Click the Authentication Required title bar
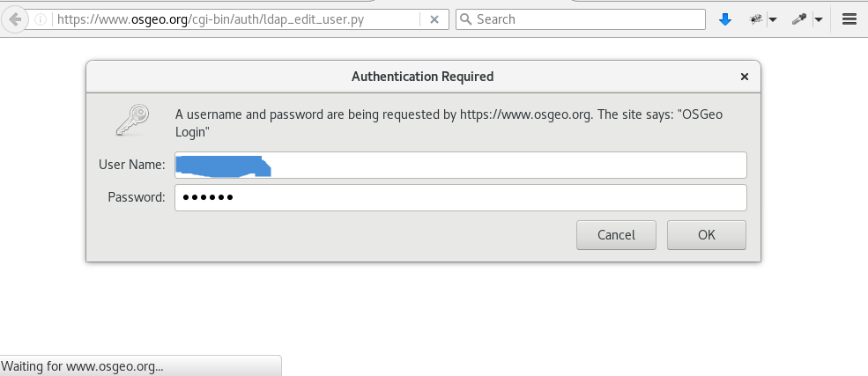 (422, 77)
